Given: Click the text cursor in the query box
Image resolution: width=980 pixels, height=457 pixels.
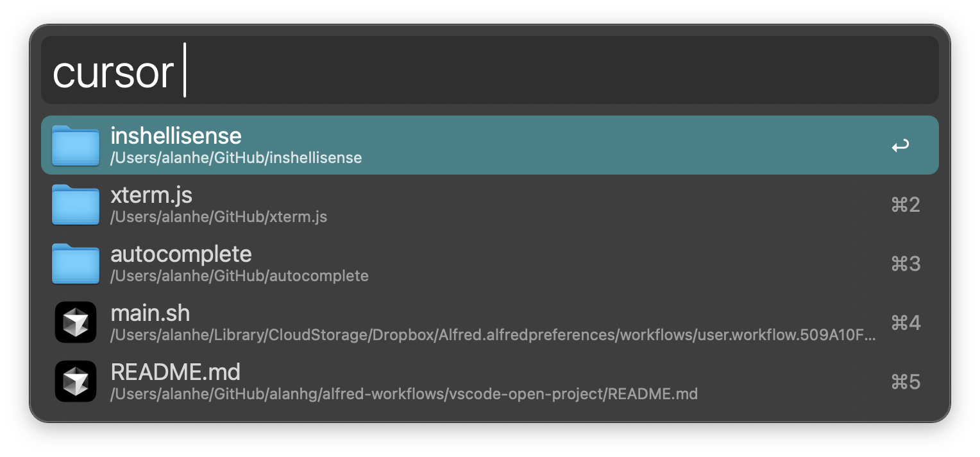Looking at the screenshot, I should (185, 69).
